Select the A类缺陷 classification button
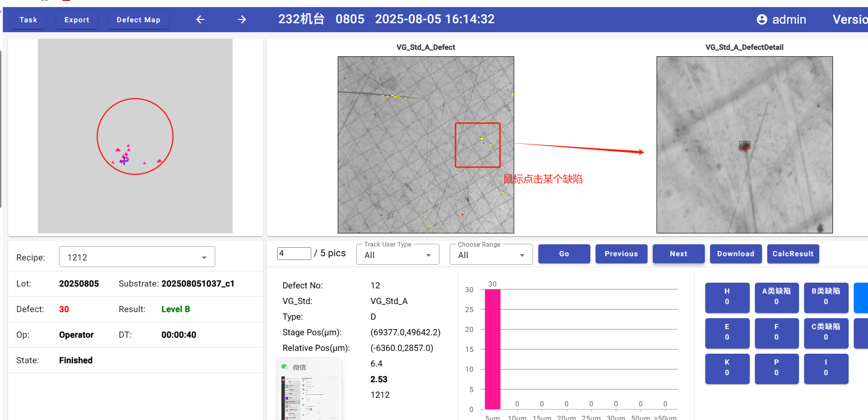Screen dimensions: 868x420 pos(776,297)
